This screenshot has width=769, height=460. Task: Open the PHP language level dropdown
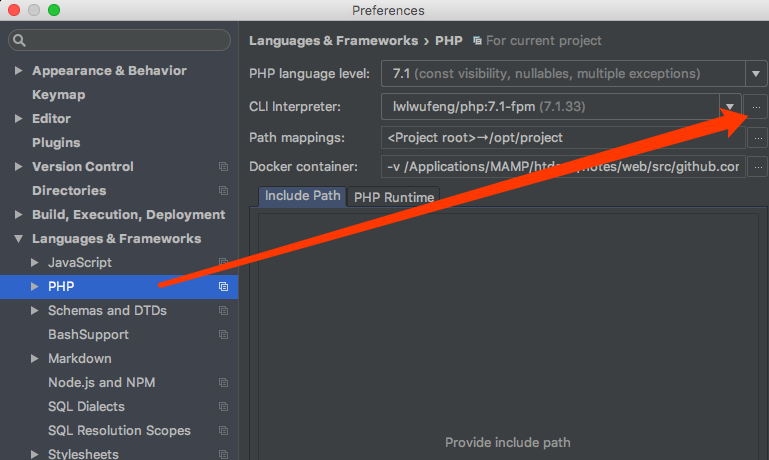[x=756, y=74]
